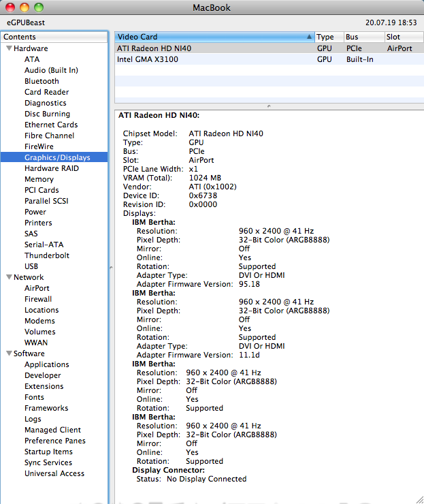Select Fonts in the sidebar
The width and height of the screenshot is (424, 504).
coord(34,397)
